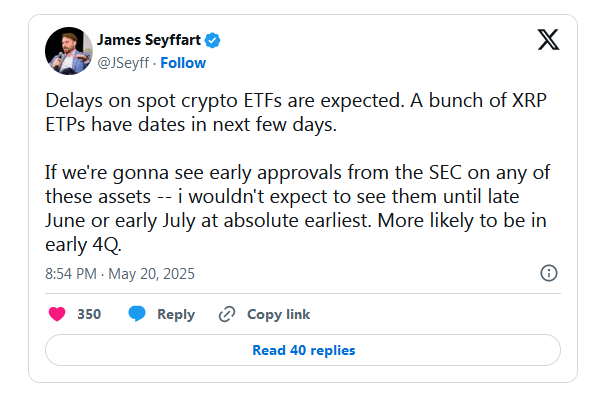The height and width of the screenshot is (396, 600).
Task: Click the sentence beginning 'Delays on spot crypto ETFs'
Action: (x=225, y=101)
